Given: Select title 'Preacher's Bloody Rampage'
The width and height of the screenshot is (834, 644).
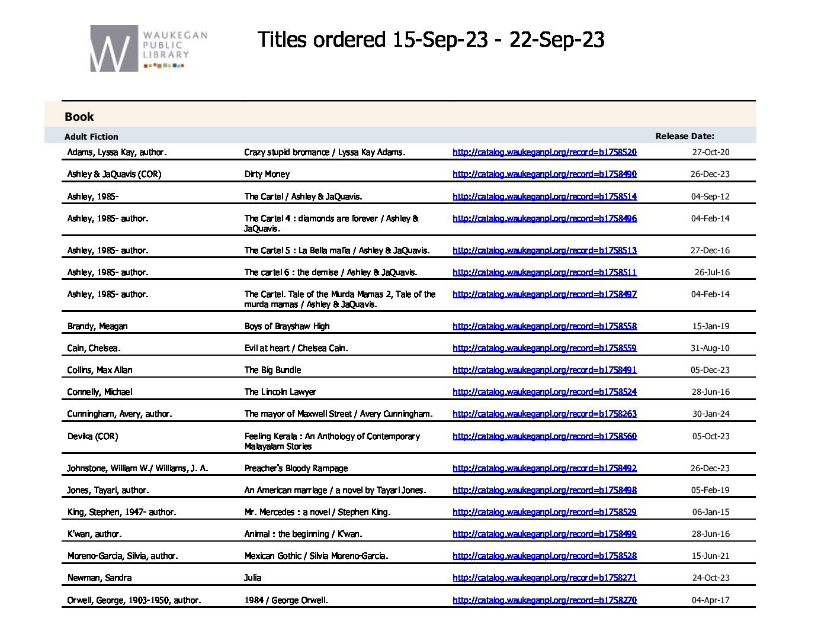Looking at the screenshot, I should click(296, 468).
